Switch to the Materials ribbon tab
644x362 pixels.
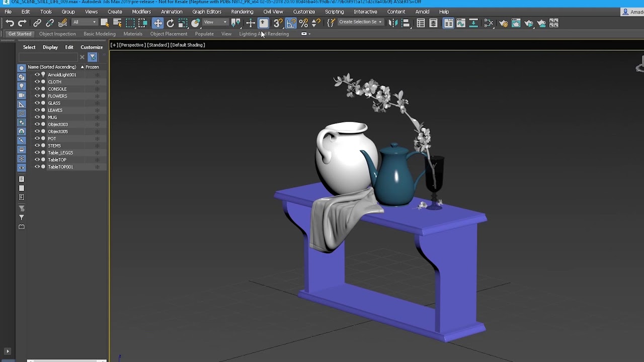click(x=133, y=34)
